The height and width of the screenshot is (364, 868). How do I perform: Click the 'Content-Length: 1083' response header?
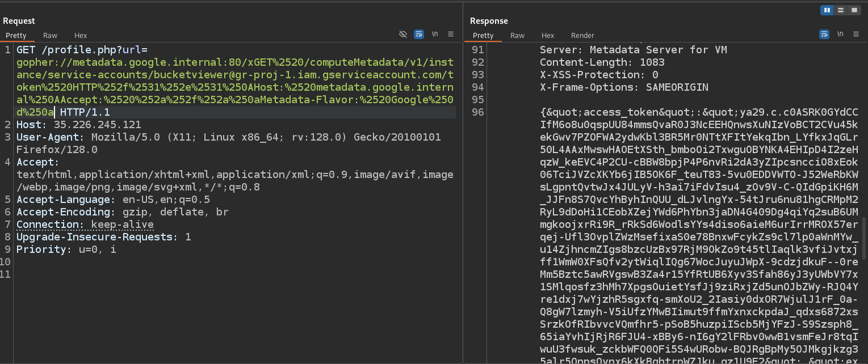[x=602, y=62]
